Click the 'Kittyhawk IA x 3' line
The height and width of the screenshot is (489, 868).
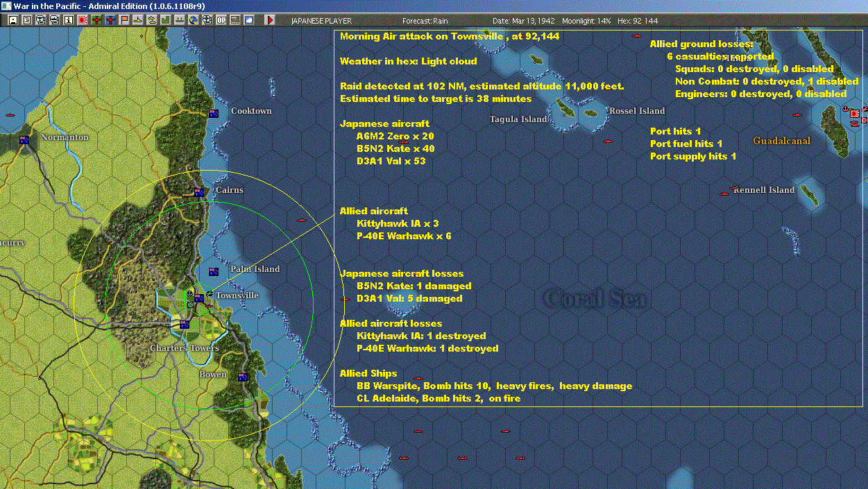(x=398, y=223)
